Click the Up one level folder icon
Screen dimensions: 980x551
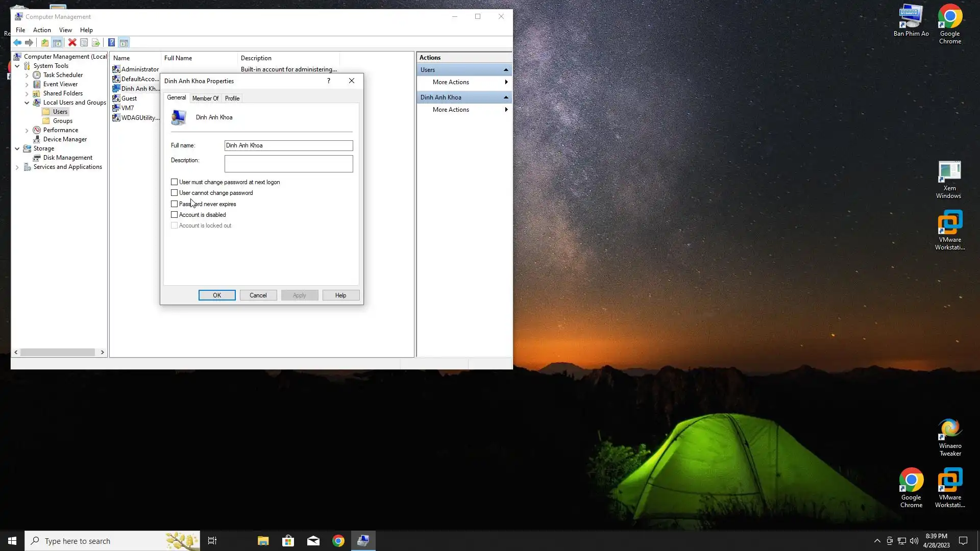(45, 43)
